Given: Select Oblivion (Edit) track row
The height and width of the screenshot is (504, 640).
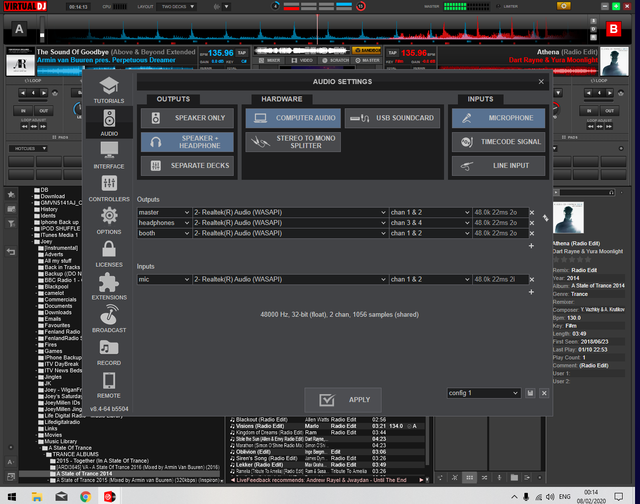Looking at the screenshot, I should coord(327,452).
